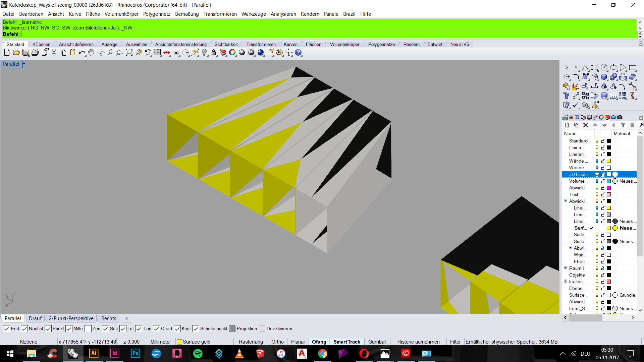Click the layer filter funnel icon
The height and width of the screenshot is (362, 644).
tap(623, 125)
